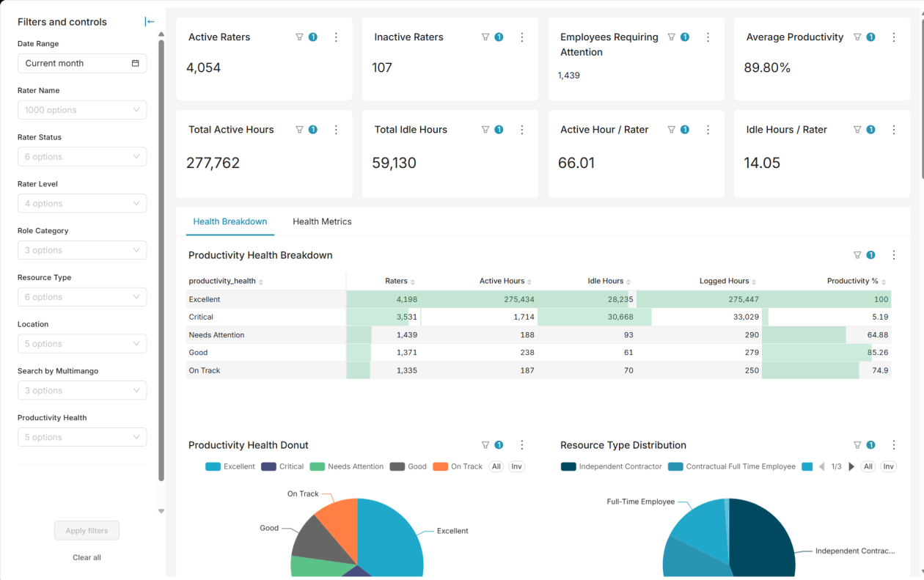Viewport: 924px width, 580px height.
Task: Click filter icon on Total Idle Hours card
Action: click(485, 129)
